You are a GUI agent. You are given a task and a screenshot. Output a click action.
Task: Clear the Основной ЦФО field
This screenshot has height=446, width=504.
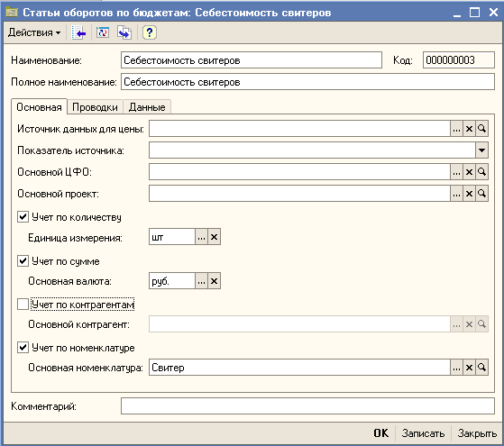click(x=469, y=172)
